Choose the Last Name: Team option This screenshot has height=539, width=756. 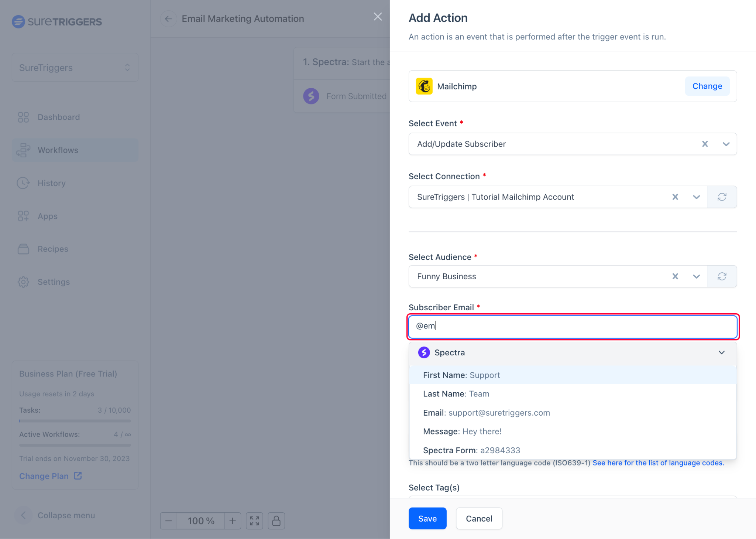point(456,394)
